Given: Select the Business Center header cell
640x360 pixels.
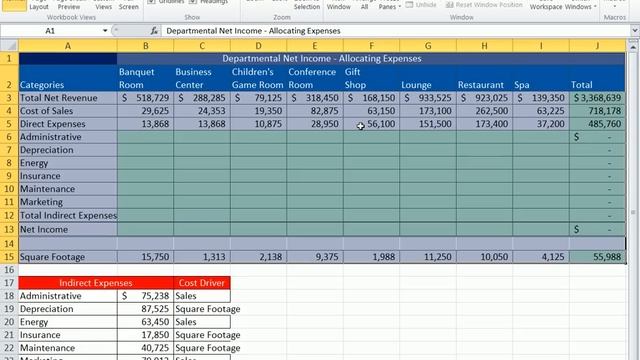Looking at the screenshot, I should tap(202, 78).
